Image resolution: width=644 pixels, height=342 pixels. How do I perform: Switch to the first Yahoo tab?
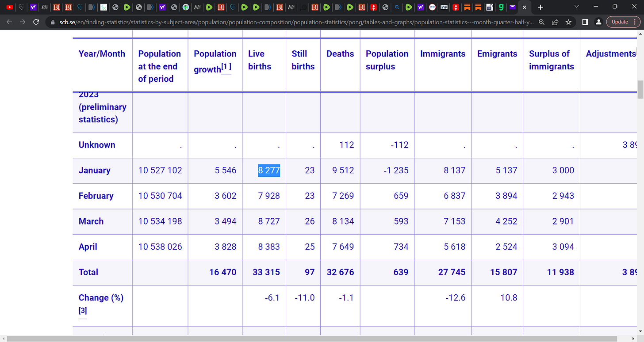coord(33,7)
